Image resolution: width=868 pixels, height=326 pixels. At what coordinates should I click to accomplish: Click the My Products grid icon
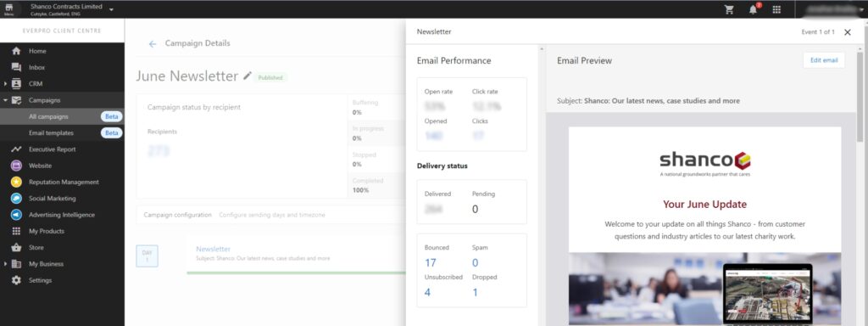pyautogui.click(x=16, y=231)
